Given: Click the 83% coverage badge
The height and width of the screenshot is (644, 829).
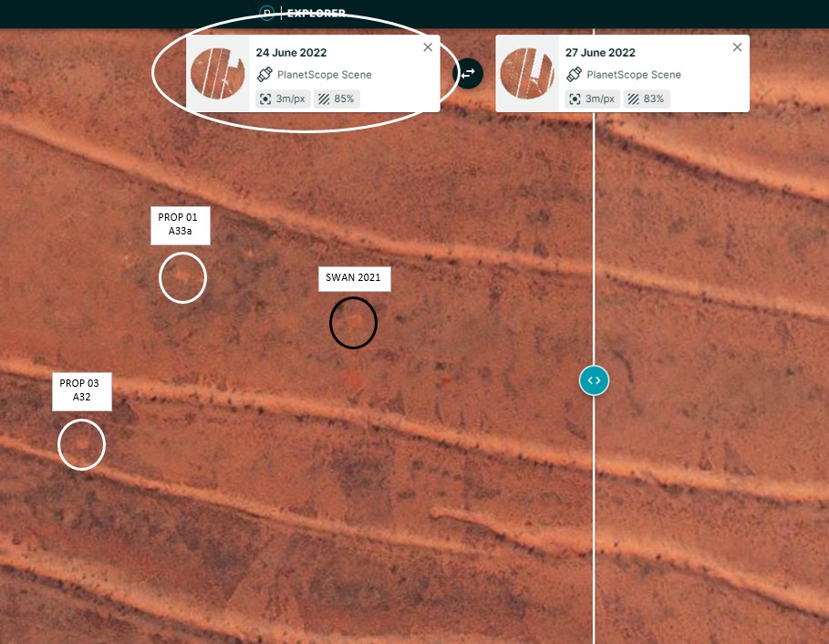Looking at the screenshot, I should click(647, 99).
